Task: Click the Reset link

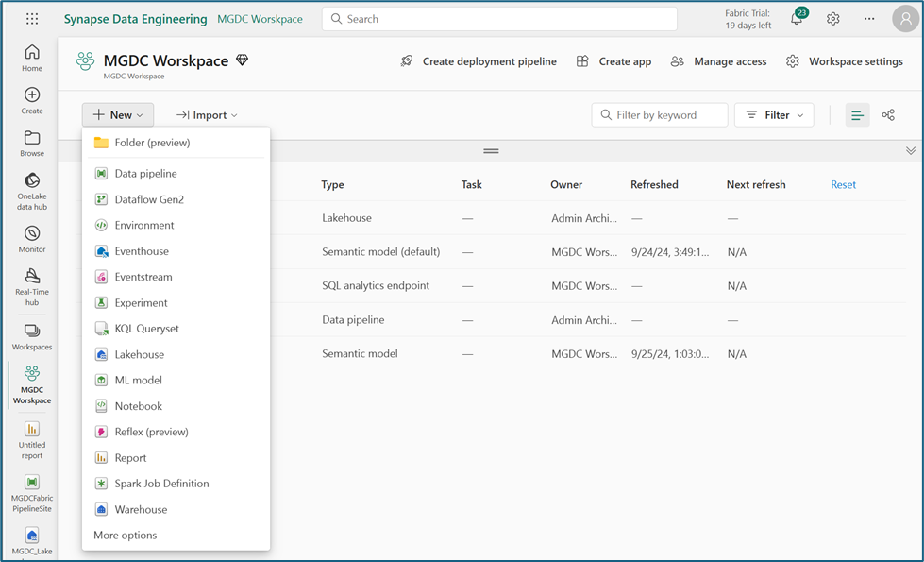Action: pyautogui.click(x=843, y=184)
